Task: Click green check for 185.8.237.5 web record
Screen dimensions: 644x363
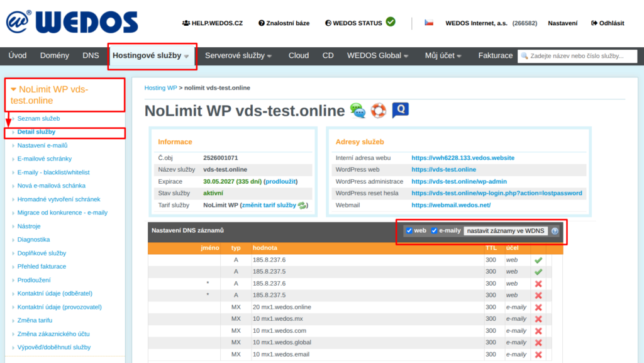Action: [538, 271]
